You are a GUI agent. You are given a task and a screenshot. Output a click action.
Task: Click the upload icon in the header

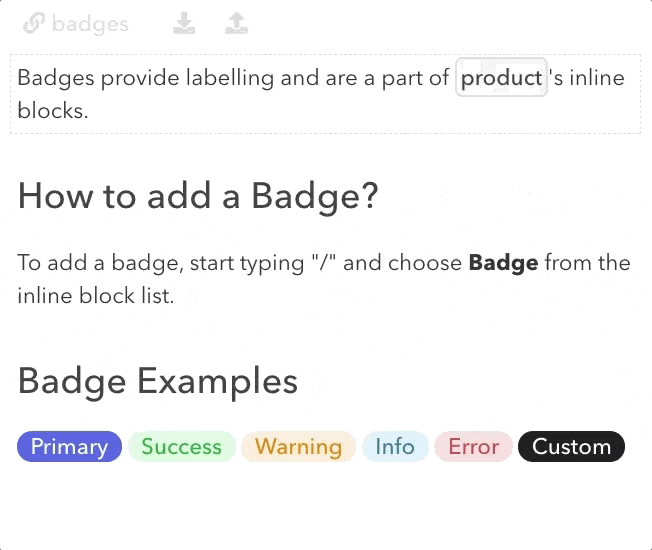237,23
